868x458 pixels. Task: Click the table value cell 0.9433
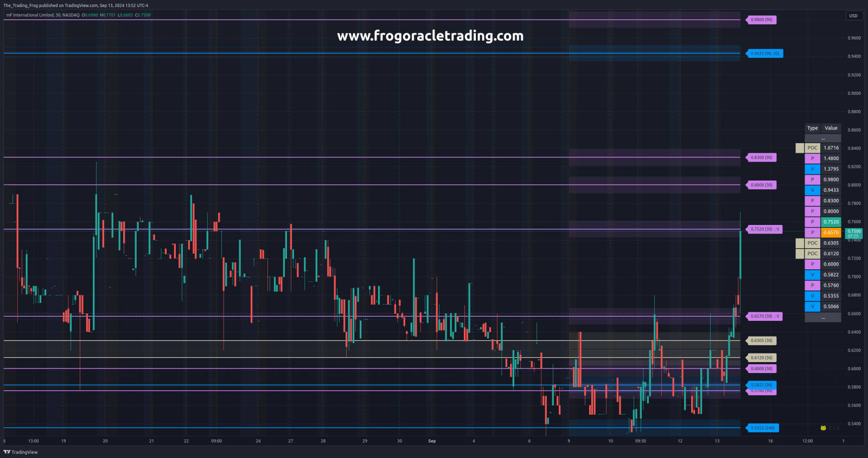click(831, 190)
